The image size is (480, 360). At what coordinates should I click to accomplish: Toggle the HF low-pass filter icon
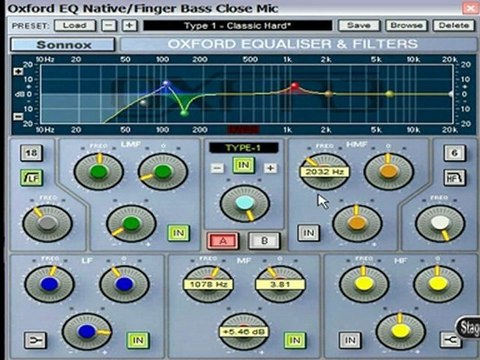coord(454,178)
